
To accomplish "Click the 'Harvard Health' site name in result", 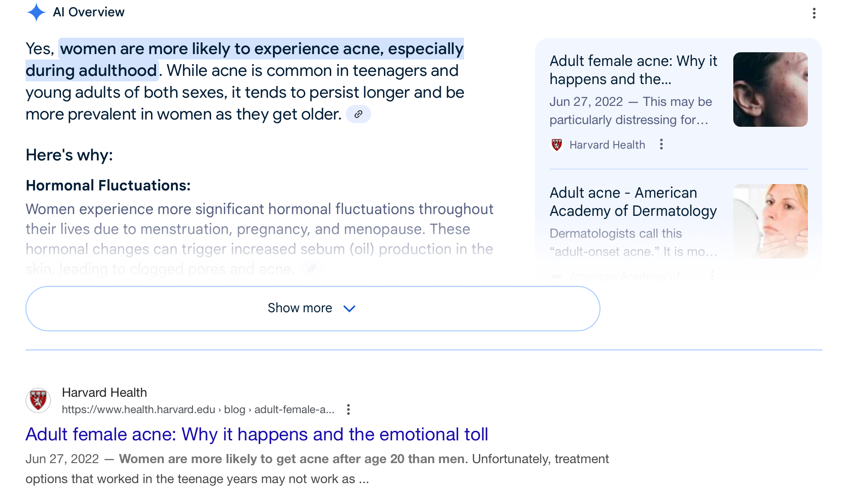I will (104, 393).
